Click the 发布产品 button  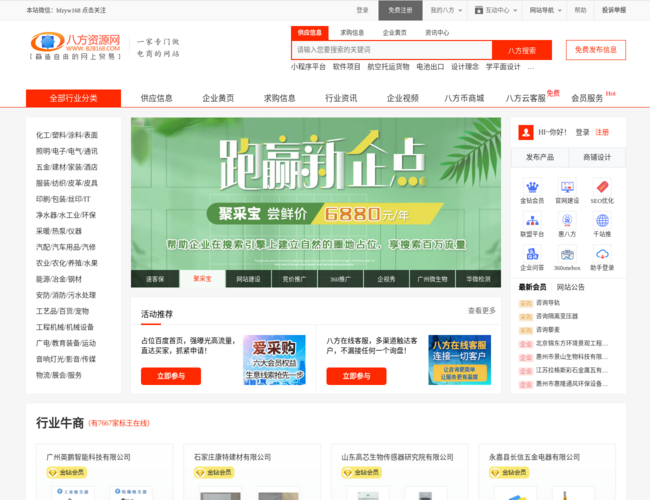540,157
